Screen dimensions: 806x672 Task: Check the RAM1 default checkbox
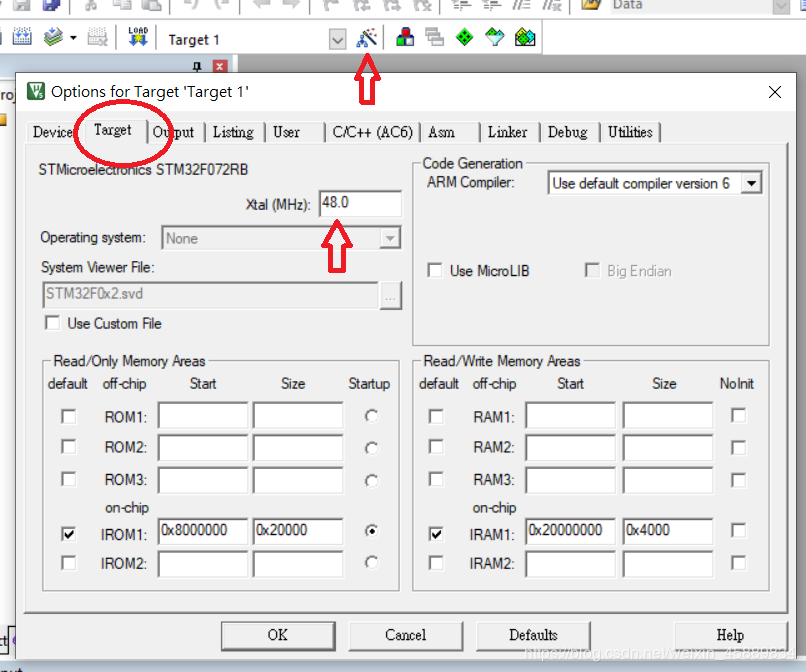pyautogui.click(x=436, y=415)
